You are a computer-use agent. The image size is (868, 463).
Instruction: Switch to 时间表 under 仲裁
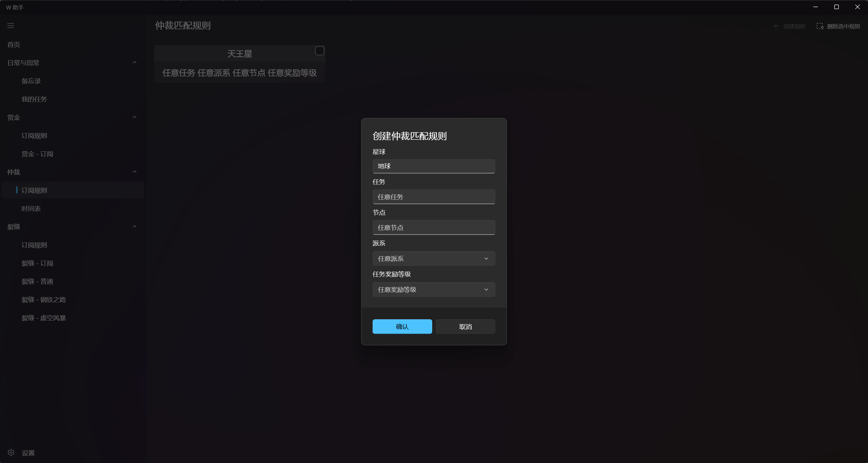31,208
